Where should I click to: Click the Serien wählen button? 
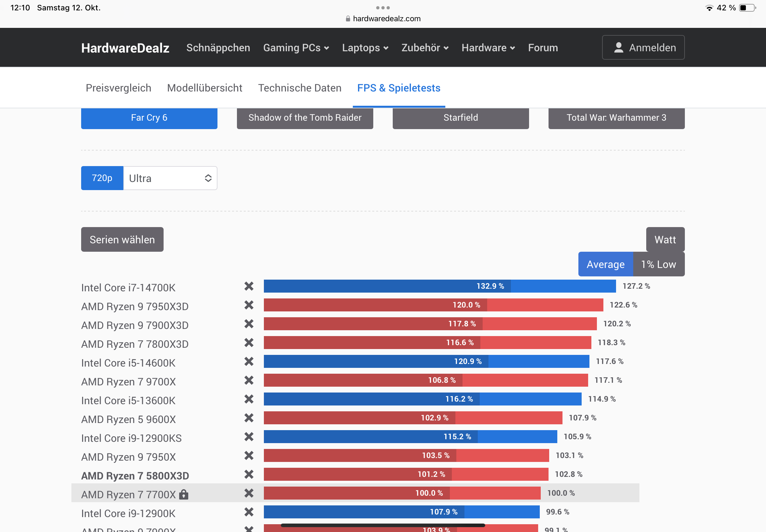point(122,240)
